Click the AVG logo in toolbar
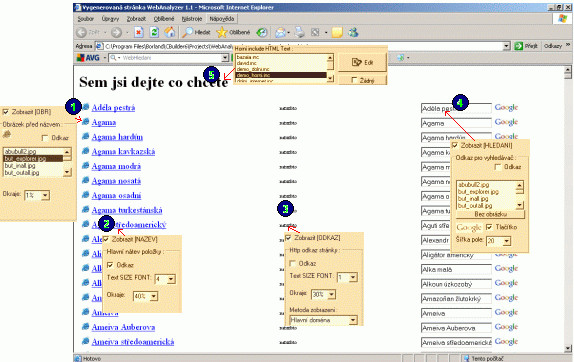This screenshot has height=362, width=574. 88,58
